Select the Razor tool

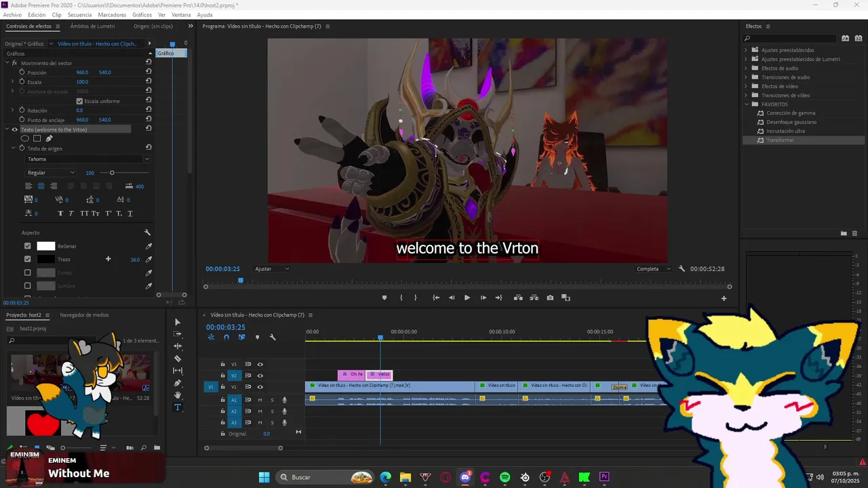coord(178,359)
